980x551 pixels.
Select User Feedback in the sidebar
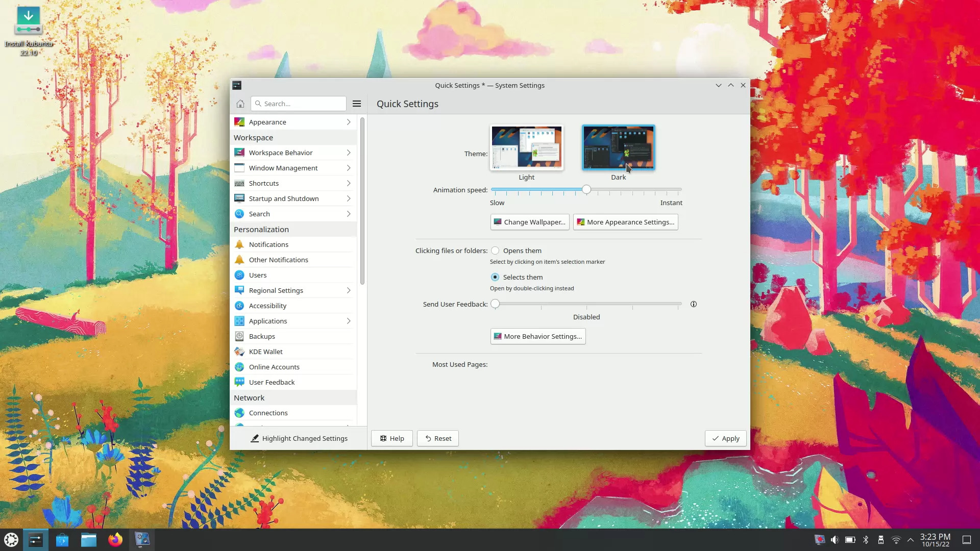(271, 382)
